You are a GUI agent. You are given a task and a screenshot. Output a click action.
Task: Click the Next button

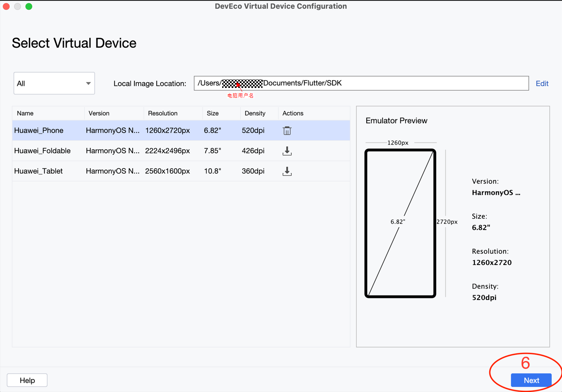coord(531,380)
